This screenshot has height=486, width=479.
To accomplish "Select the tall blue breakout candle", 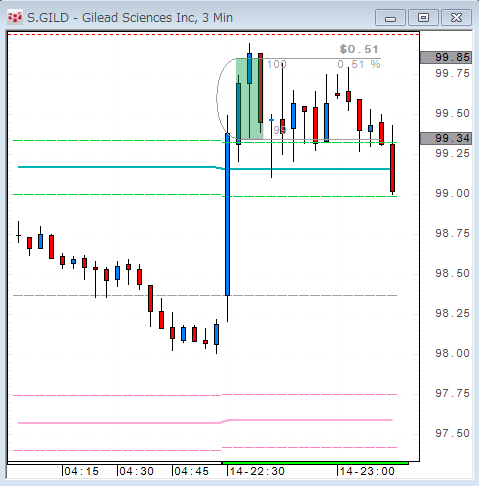I will (227, 214).
